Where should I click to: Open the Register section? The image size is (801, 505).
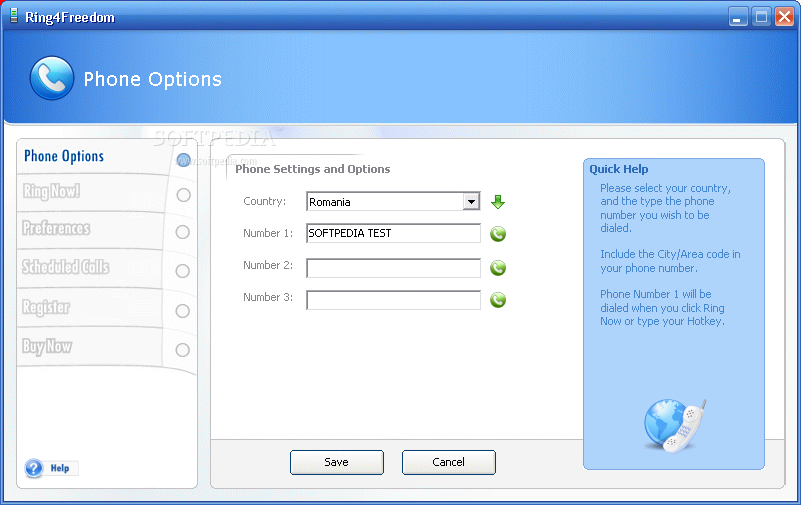(46, 307)
